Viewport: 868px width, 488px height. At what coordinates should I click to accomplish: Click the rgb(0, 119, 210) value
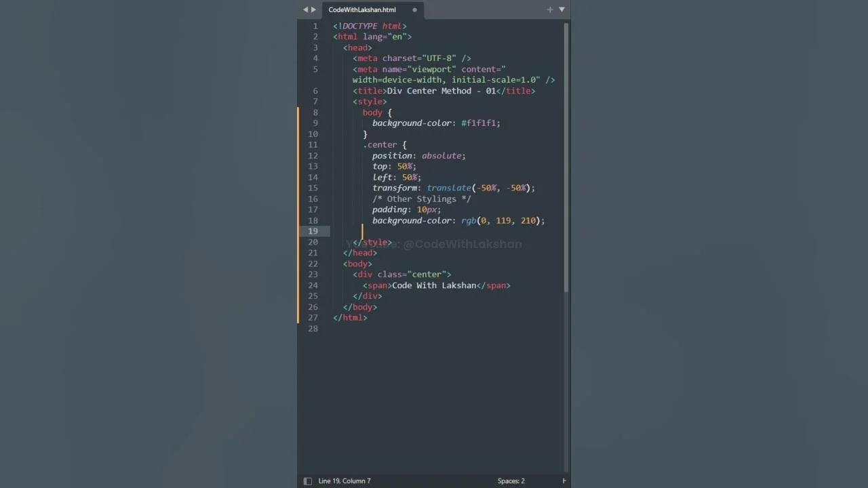500,221
